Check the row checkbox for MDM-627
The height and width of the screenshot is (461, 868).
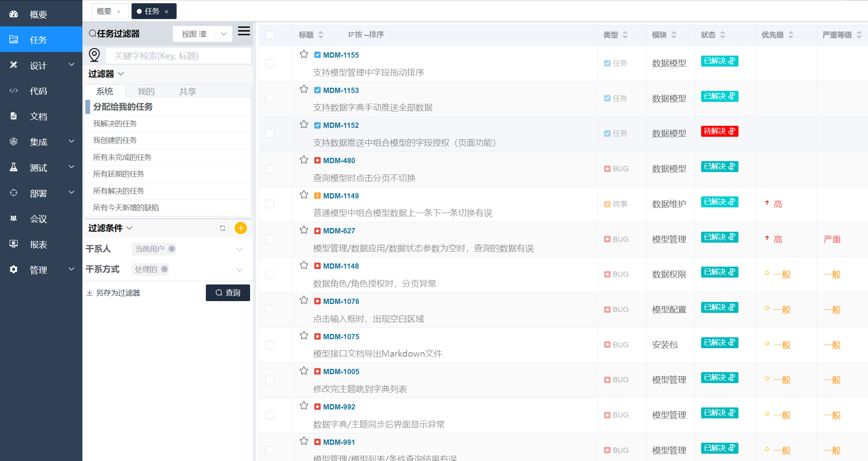coord(270,239)
